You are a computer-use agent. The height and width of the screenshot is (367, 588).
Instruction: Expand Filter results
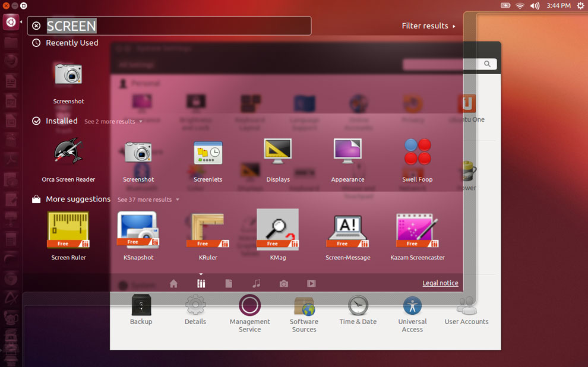428,26
